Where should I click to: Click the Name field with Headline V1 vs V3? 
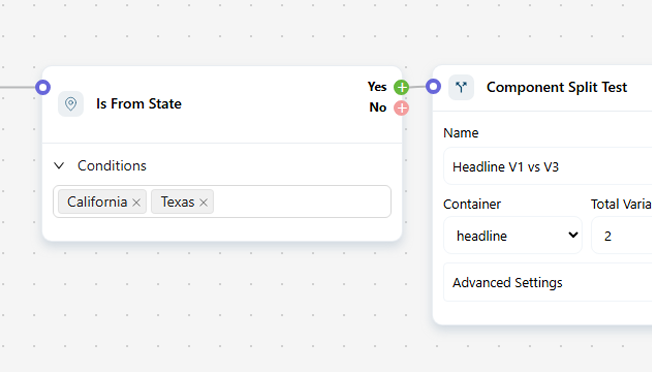click(548, 166)
